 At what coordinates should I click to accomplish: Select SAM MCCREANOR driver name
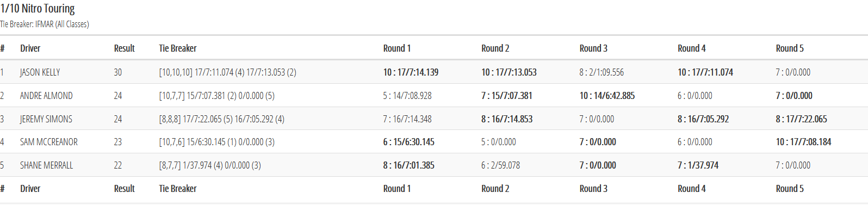[x=49, y=142]
